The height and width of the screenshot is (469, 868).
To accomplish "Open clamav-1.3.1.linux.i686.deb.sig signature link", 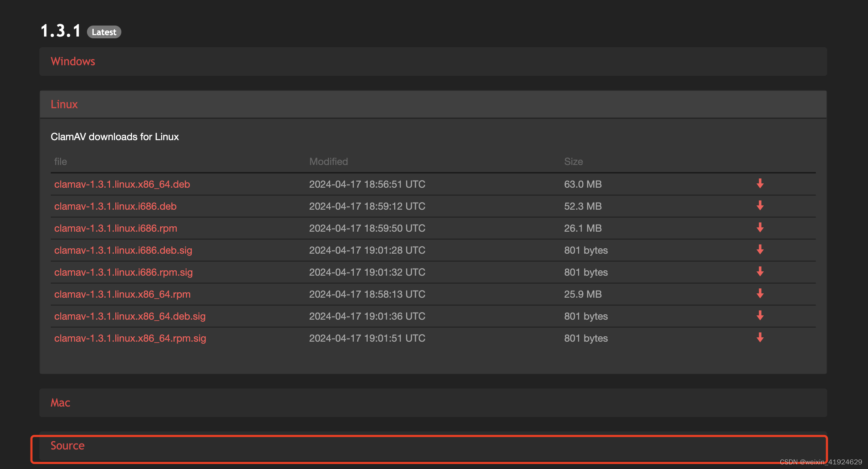I will pos(123,250).
